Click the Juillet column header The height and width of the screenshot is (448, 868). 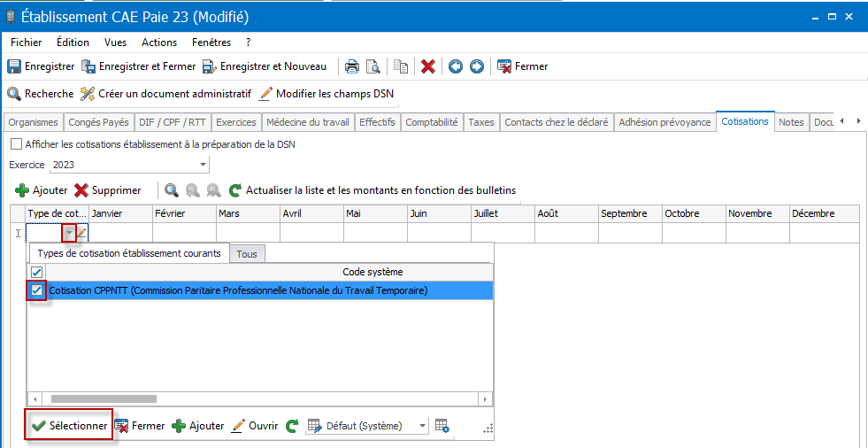coord(503,213)
